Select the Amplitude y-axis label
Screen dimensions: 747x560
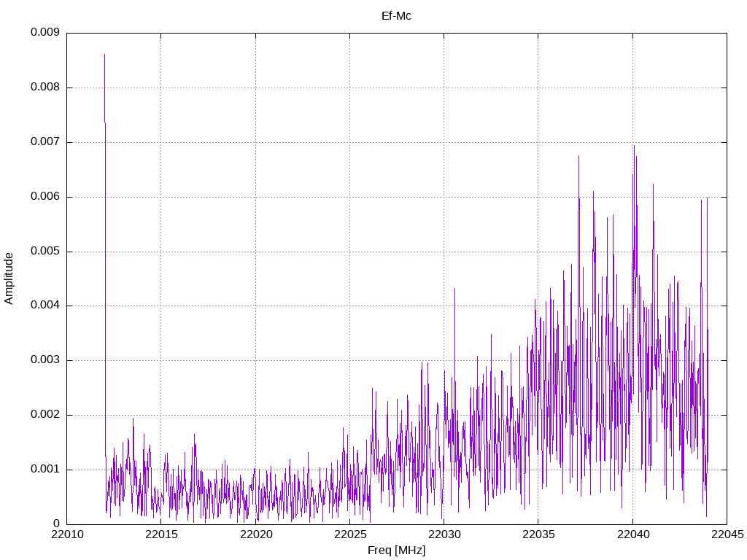(9, 278)
